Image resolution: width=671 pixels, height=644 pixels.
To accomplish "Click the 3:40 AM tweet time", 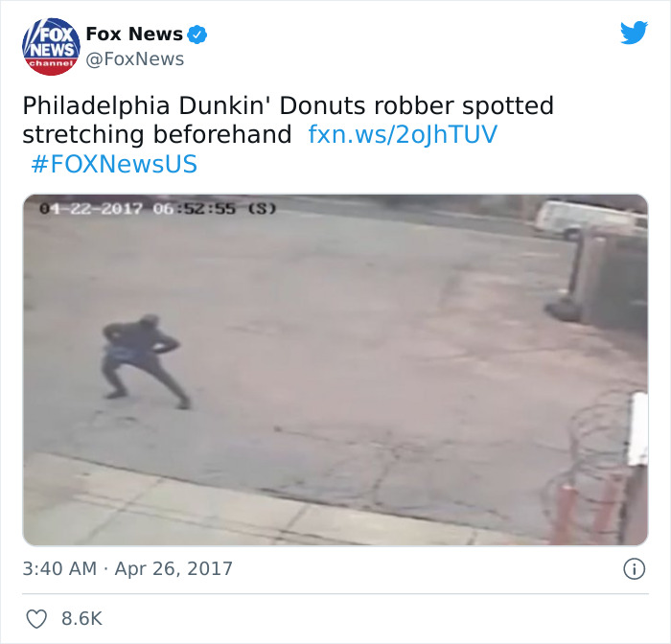I will click(x=59, y=568).
